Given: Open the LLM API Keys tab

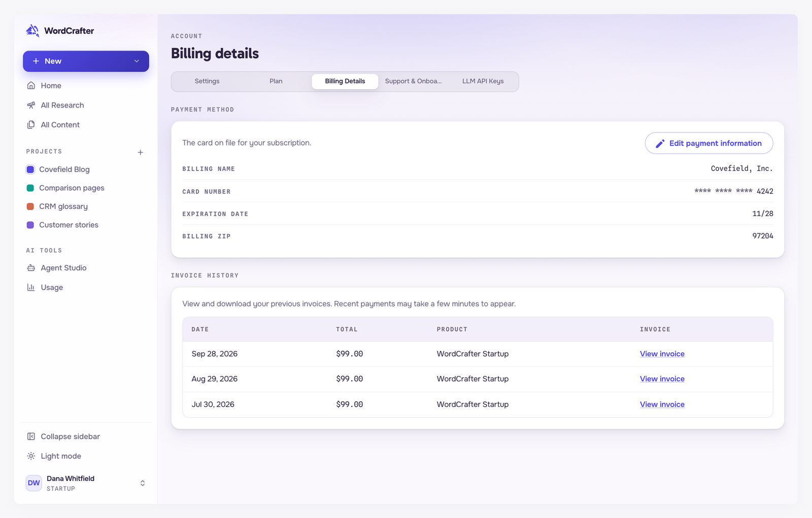Looking at the screenshot, I should pos(483,81).
